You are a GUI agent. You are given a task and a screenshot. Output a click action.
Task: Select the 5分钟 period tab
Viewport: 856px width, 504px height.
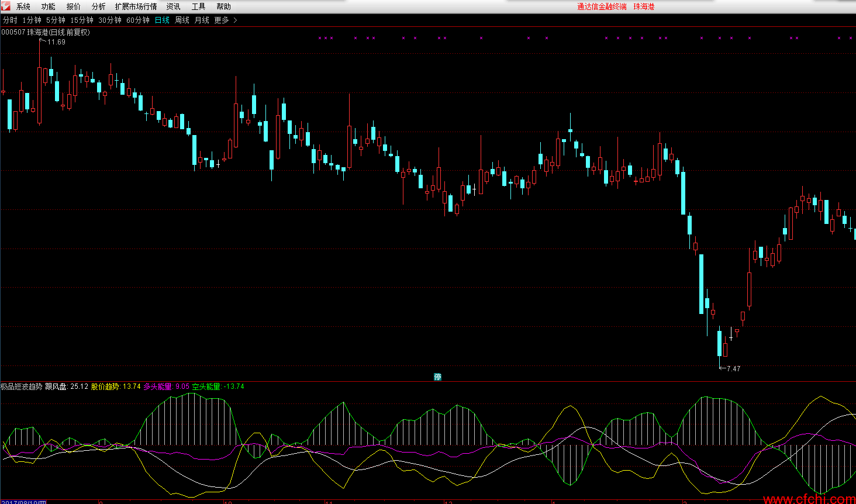[x=56, y=20]
